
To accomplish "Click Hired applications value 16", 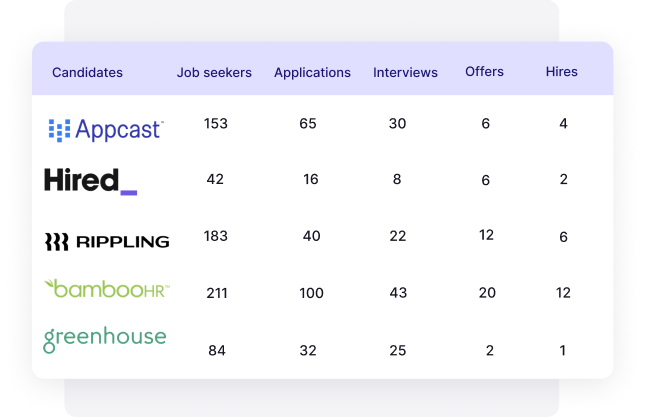I will click(x=311, y=179).
